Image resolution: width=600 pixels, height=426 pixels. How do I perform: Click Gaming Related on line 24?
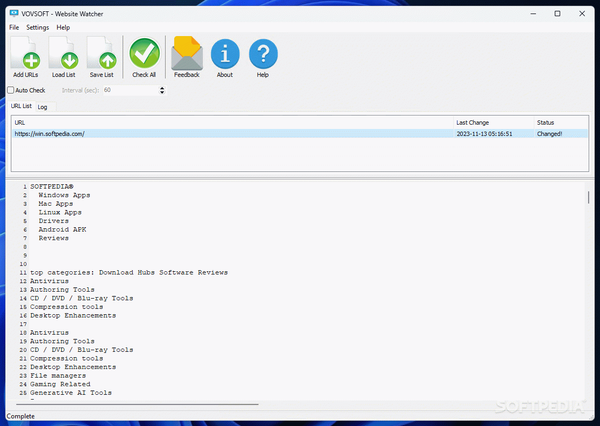(x=60, y=384)
